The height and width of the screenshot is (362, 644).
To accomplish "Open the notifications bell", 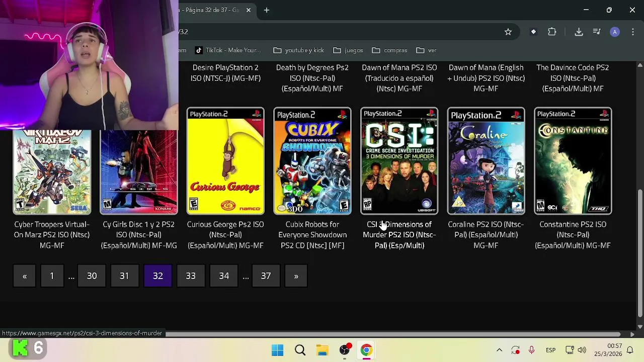I will point(629,350).
